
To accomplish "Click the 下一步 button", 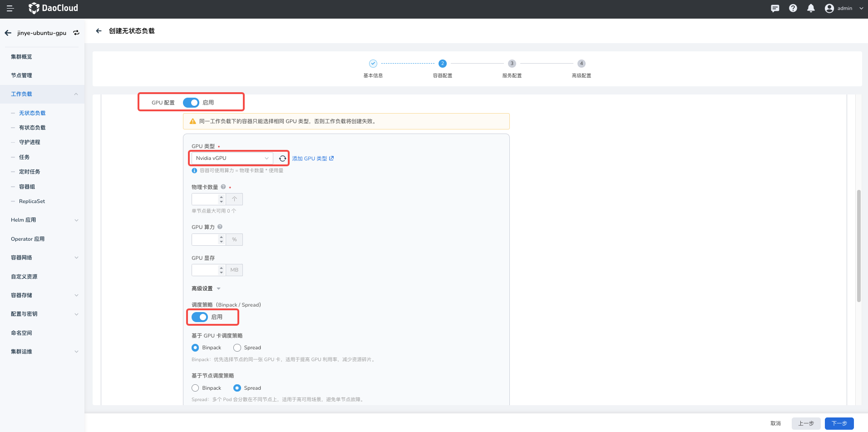I will 839,423.
